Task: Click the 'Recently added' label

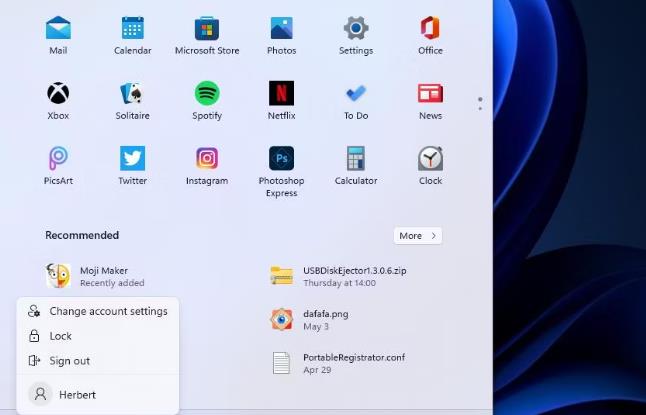Action: point(112,283)
